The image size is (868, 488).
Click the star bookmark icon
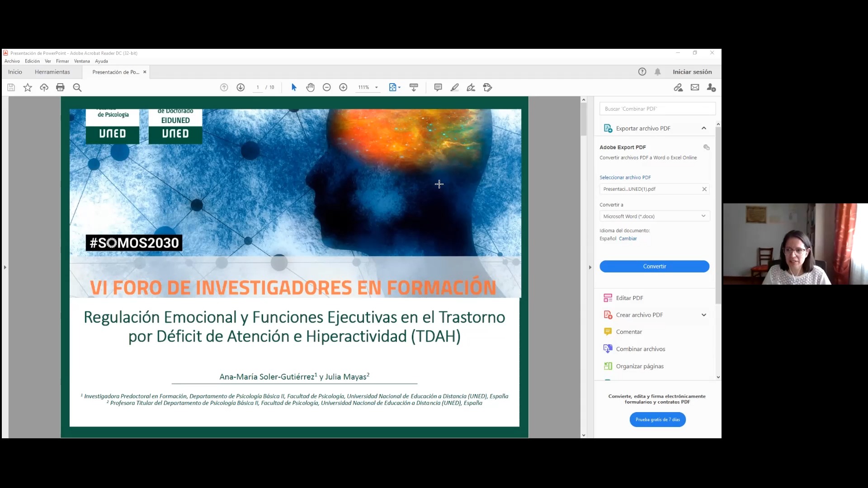(28, 88)
